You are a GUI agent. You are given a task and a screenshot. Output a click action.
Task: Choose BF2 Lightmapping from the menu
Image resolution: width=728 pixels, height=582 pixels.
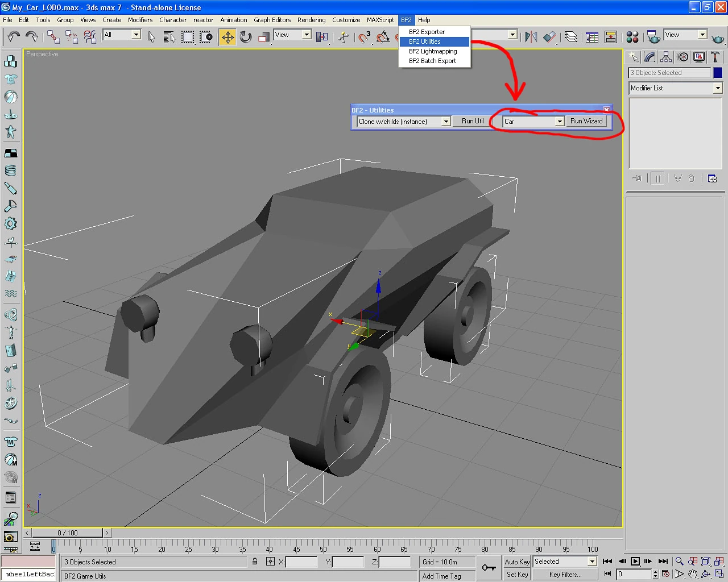tap(433, 51)
